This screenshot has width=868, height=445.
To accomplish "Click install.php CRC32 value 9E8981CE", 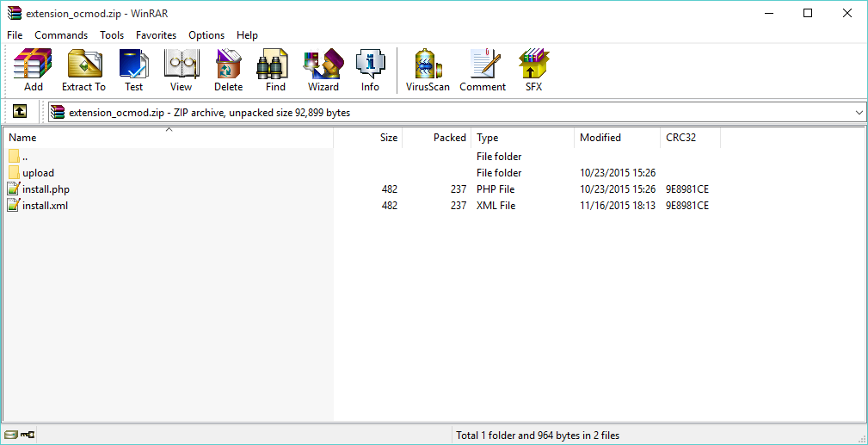I will [x=687, y=189].
